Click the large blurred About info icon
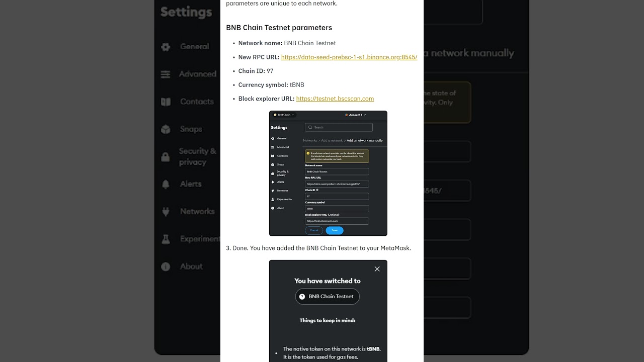This screenshot has height=362, width=644. (x=166, y=266)
